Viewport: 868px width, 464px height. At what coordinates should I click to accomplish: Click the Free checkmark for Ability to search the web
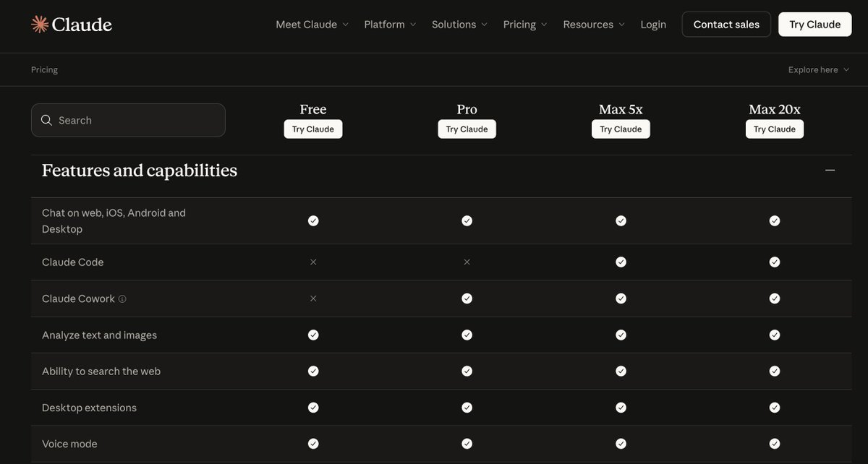pos(313,371)
